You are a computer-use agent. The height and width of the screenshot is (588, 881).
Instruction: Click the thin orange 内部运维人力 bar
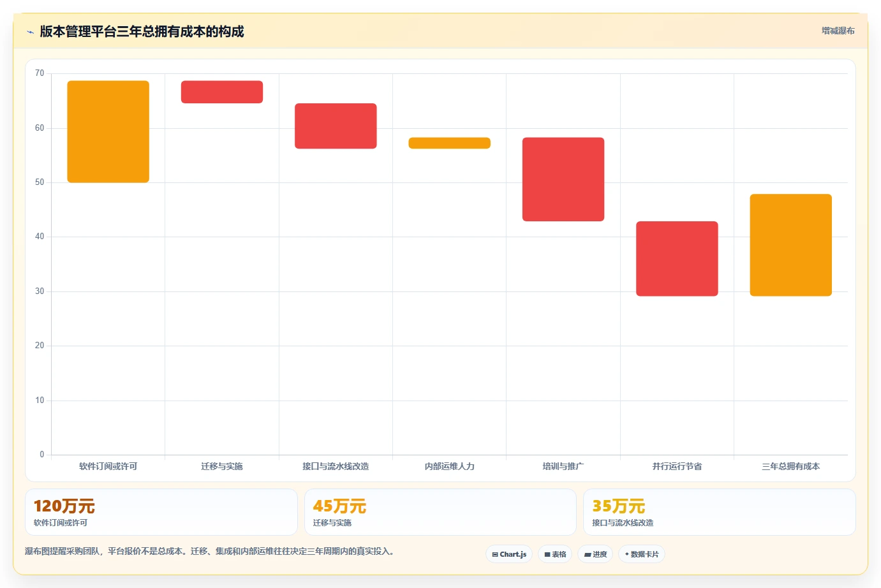coord(450,143)
